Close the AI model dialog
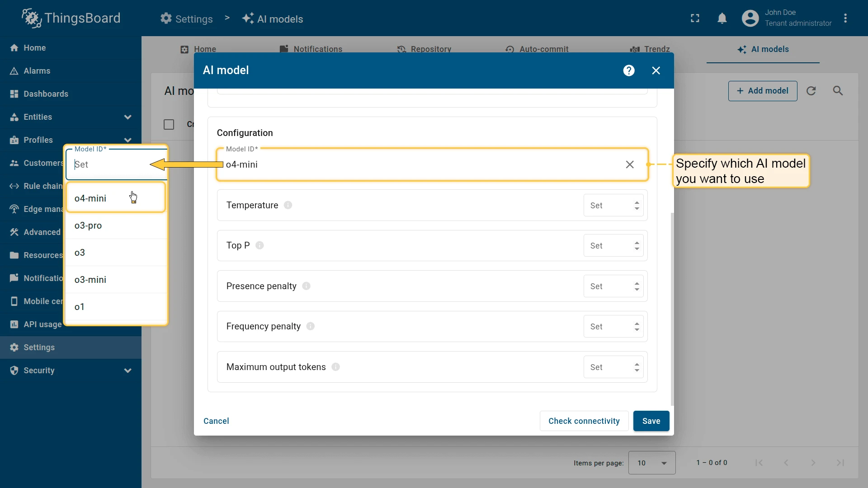Screen dimensions: 868x488 (x=656, y=70)
